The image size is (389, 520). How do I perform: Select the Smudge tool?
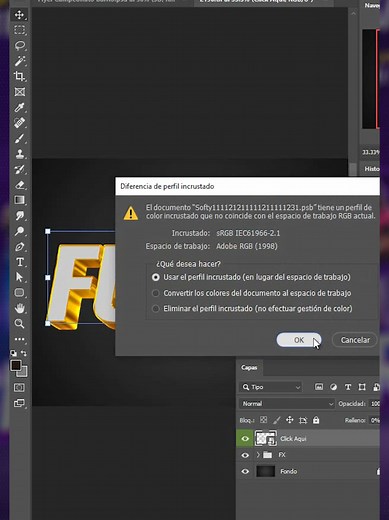tap(19, 216)
